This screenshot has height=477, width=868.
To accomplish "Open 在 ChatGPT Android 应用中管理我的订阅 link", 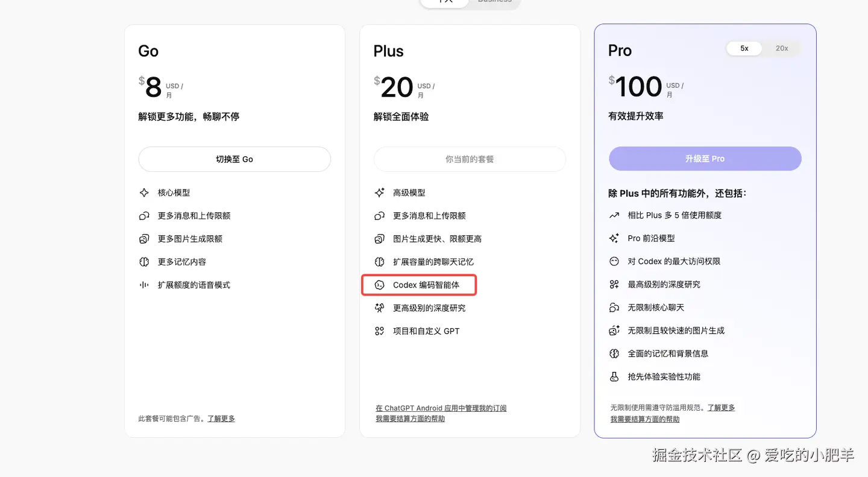I will pos(441,408).
